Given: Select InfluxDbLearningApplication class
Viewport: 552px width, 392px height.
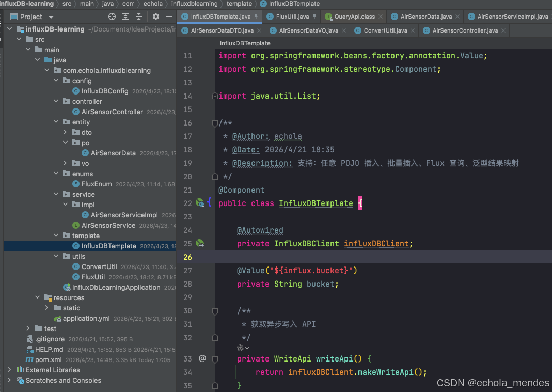Looking at the screenshot, I should [116, 287].
